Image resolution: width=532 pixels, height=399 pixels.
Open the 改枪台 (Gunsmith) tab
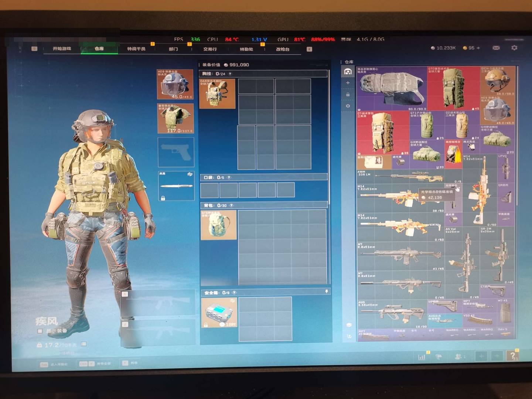point(283,49)
